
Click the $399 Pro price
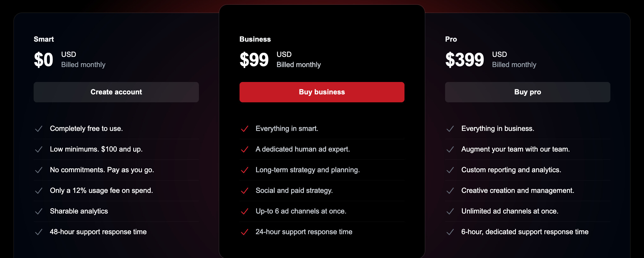click(x=464, y=60)
